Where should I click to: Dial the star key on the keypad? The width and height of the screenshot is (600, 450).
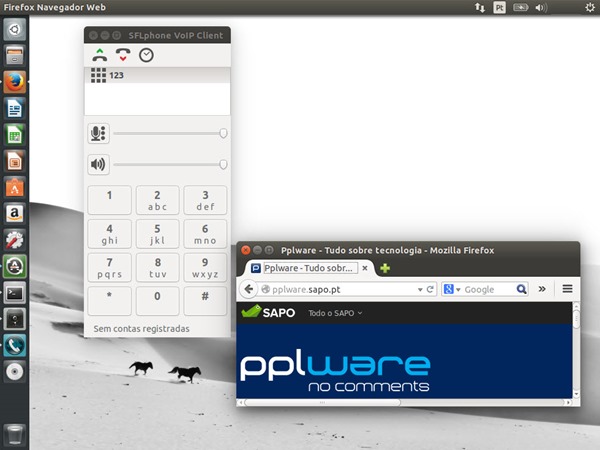pyautogui.click(x=109, y=301)
